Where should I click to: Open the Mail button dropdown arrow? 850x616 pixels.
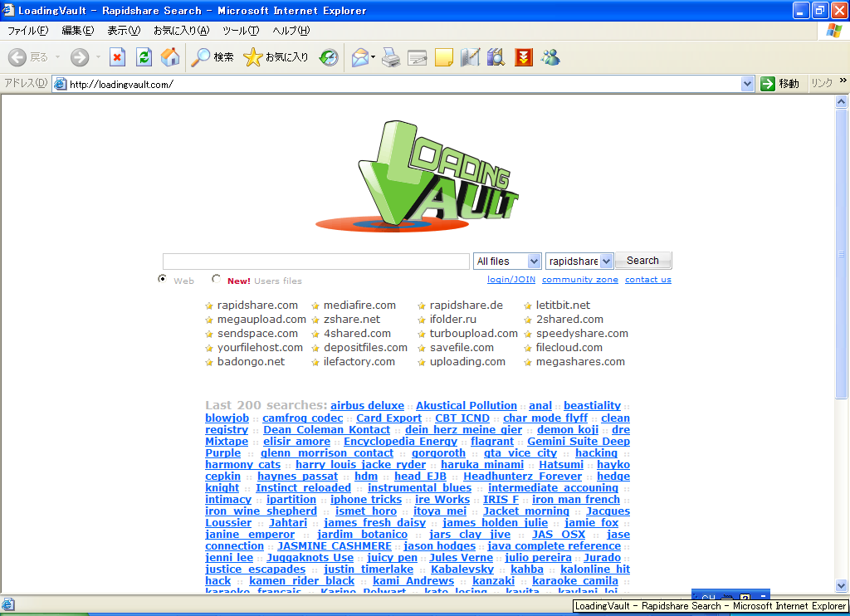(373, 57)
